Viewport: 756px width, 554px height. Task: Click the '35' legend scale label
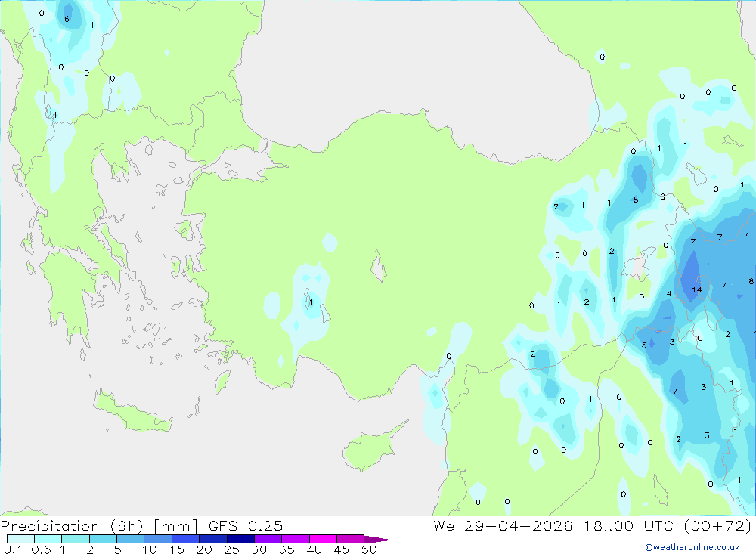click(x=287, y=549)
